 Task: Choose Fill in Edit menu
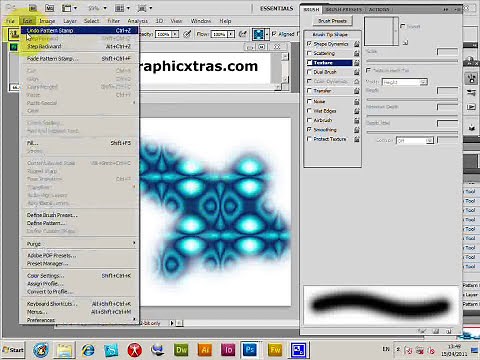79,143
